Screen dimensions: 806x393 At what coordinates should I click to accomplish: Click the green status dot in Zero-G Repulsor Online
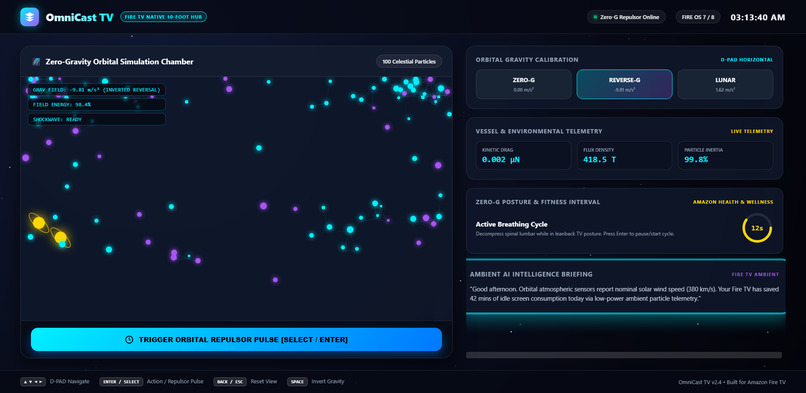click(595, 17)
